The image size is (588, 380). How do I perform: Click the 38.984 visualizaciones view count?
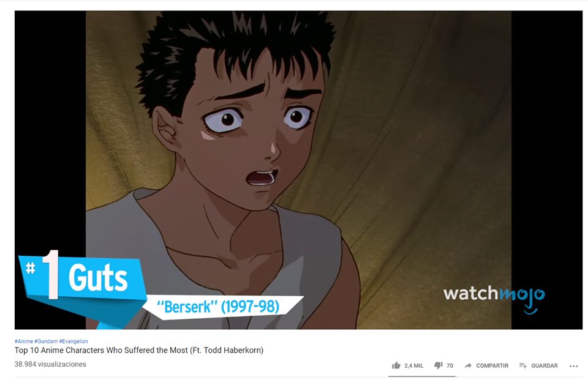(x=50, y=364)
